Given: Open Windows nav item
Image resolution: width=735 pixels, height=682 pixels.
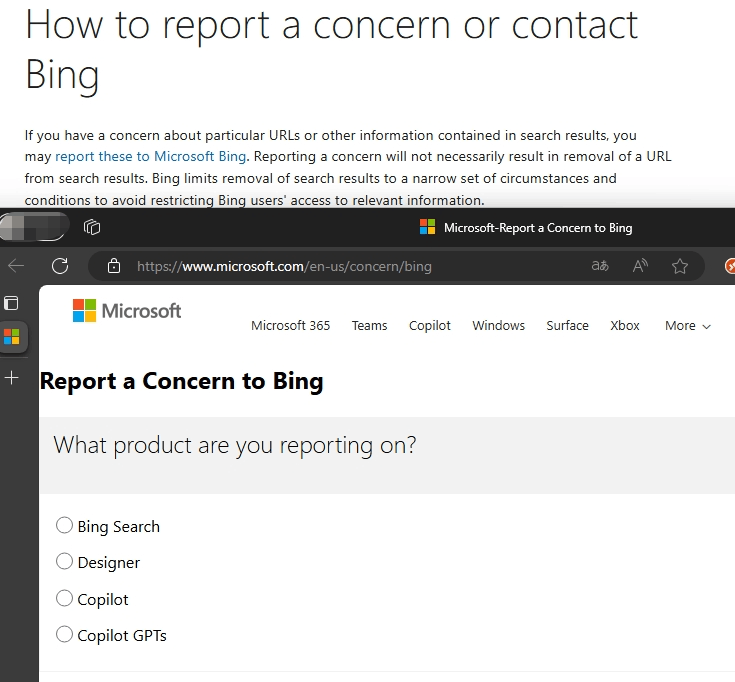Looking at the screenshot, I should 498,326.
